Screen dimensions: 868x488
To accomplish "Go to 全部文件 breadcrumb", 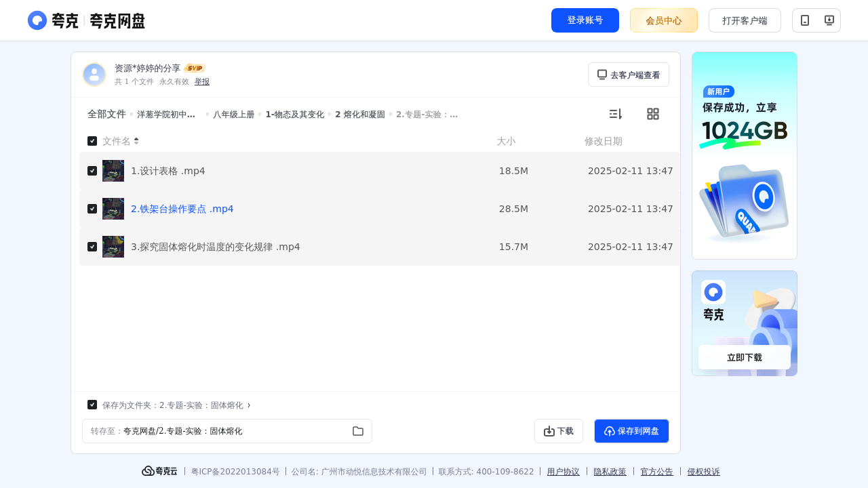I will (x=106, y=114).
